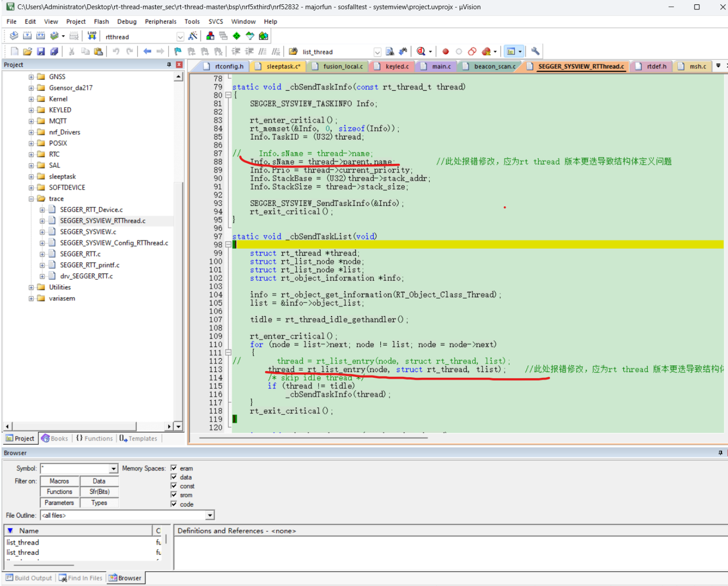Open the Peripherals menu
Viewport: 728px width, 586px height.
pyautogui.click(x=161, y=21)
